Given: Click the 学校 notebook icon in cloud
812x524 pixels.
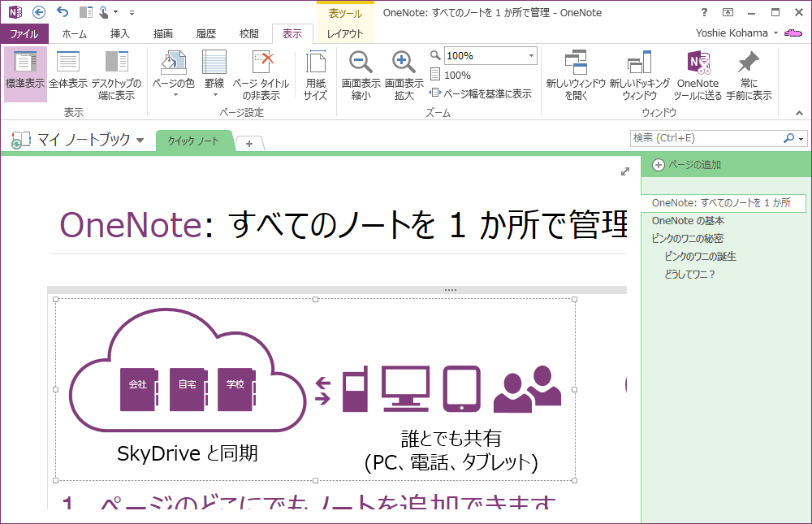Looking at the screenshot, I should [x=236, y=389].
